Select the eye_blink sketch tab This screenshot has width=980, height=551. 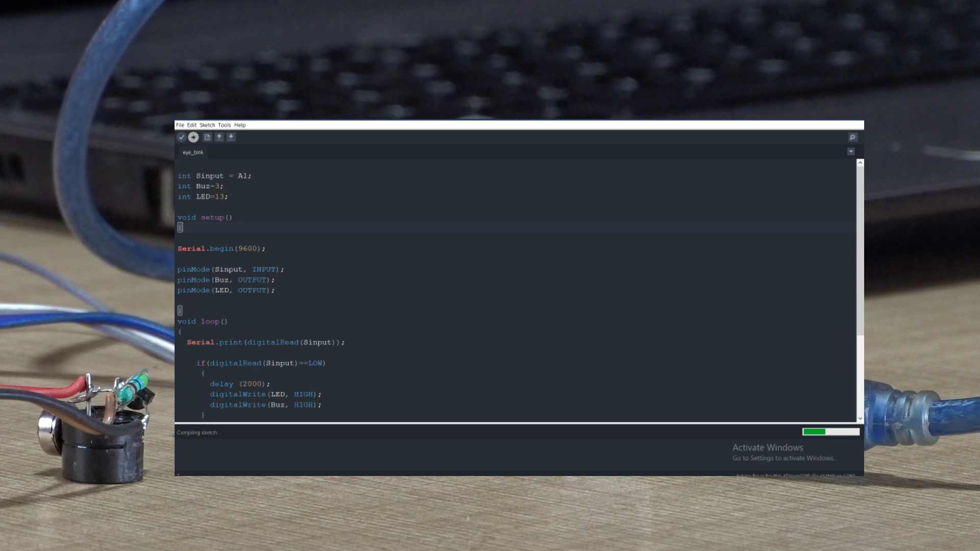tap(193, 153)
